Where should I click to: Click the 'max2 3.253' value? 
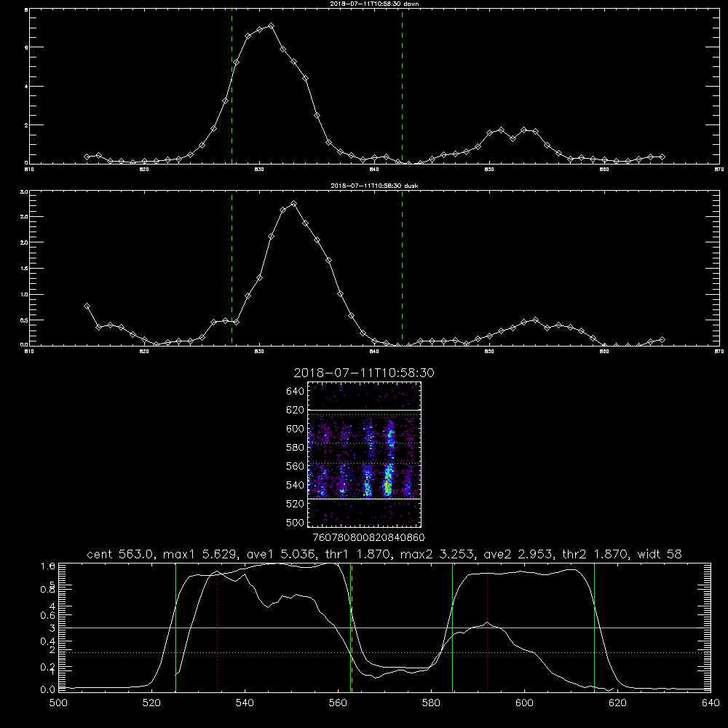pos(437,554)
